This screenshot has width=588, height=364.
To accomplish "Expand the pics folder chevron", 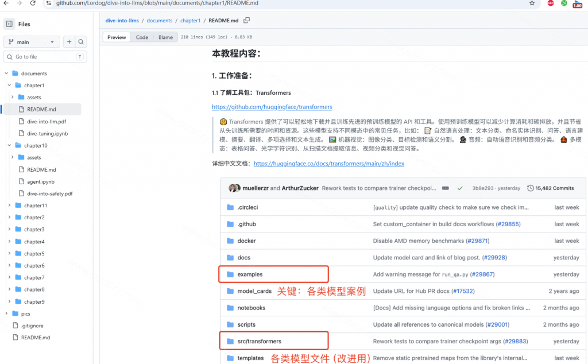I will click(6, 314).
